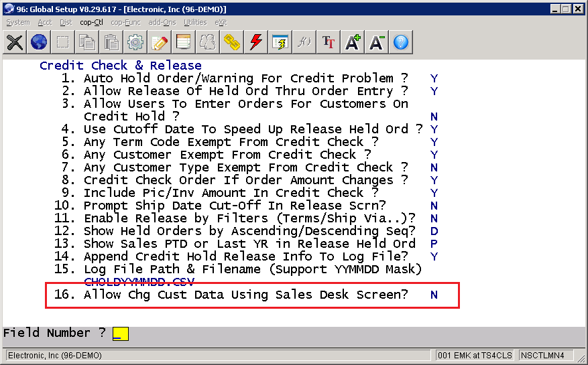The height and width of the screenshot is (365, 588).
Task: Open the add-Ons menu
Action: tap(162, 23)
